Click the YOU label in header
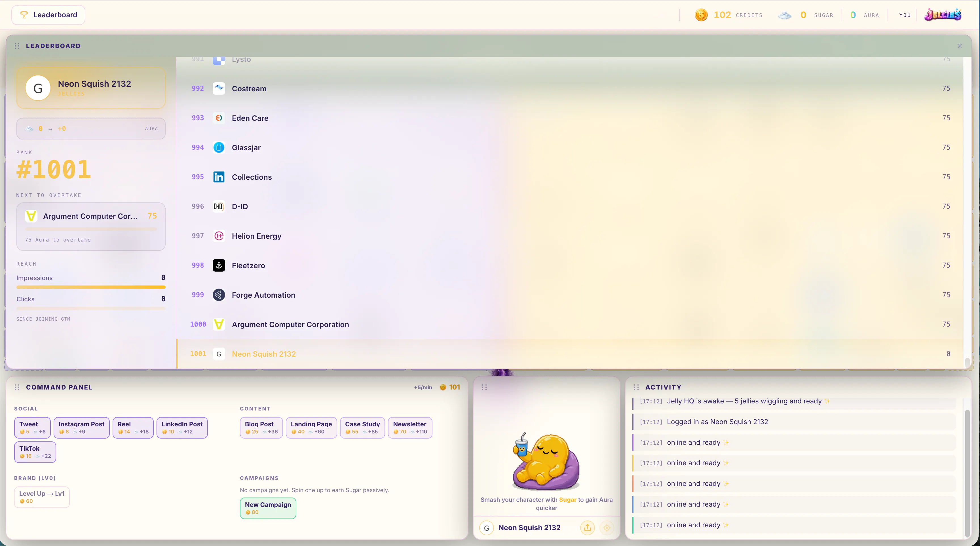This screenshot has width=980, height=546. pos(905,15)
